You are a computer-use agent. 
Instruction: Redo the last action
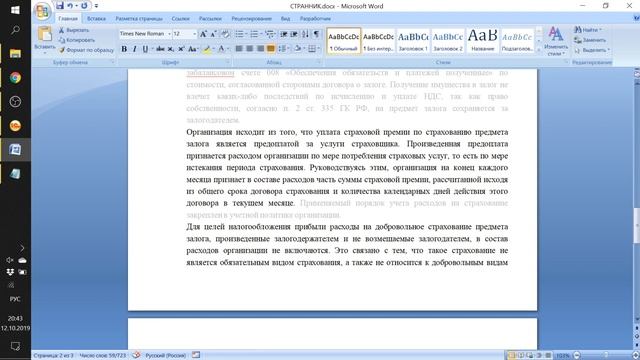pos(84,6)
